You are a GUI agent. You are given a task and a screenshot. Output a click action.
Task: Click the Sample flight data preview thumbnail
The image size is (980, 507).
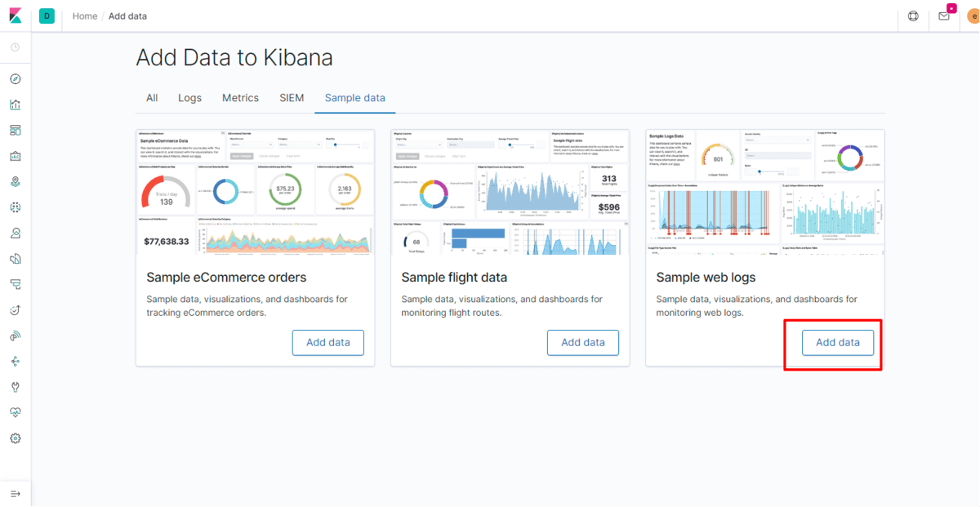tap(510, 192)
